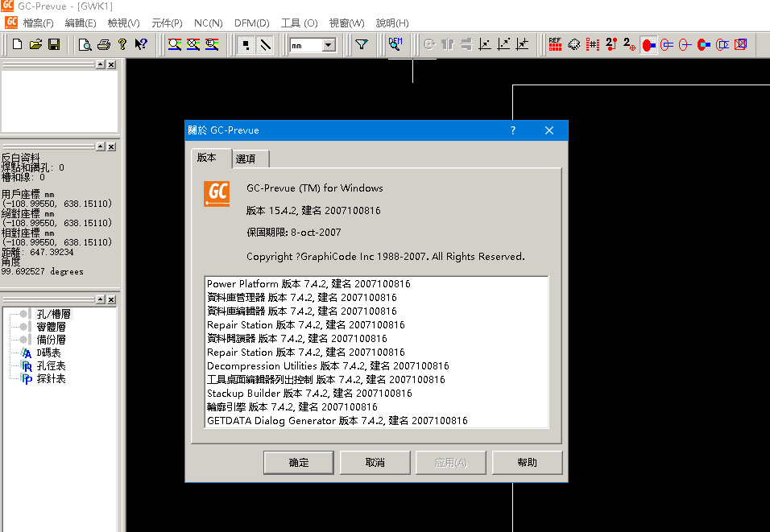Click the 帮助 button in dialog
Image resolution: width=770 pixels, height=532 pixels.
(x=527, y=462)
